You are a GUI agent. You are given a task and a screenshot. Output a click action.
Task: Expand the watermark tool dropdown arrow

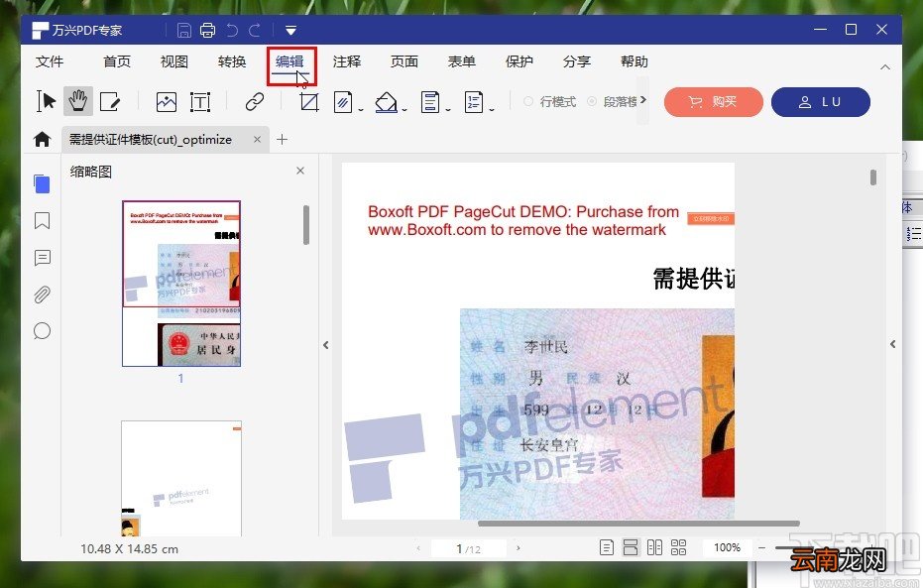pyautogui.click(x=360, y=109)
